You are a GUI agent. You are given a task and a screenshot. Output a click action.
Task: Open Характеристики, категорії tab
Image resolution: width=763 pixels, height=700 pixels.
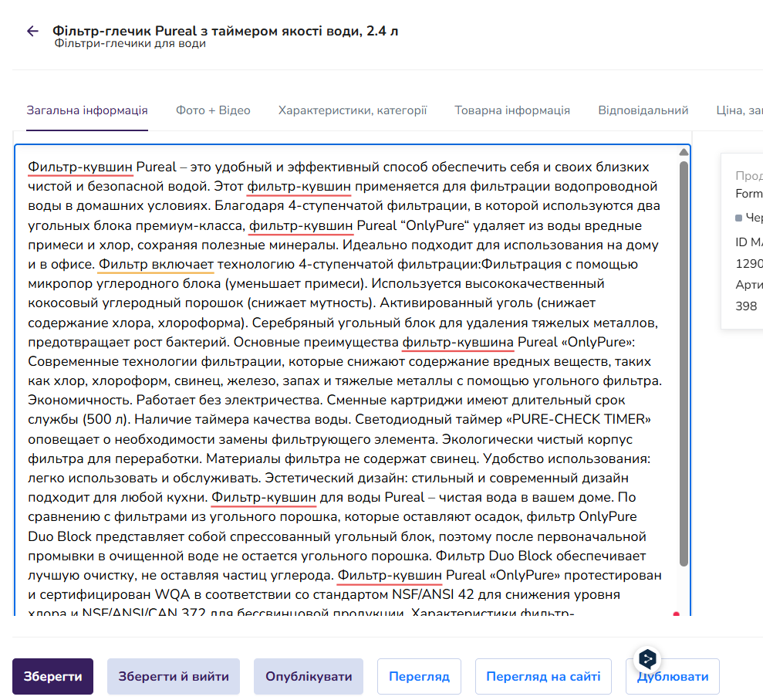pos(353,110)
